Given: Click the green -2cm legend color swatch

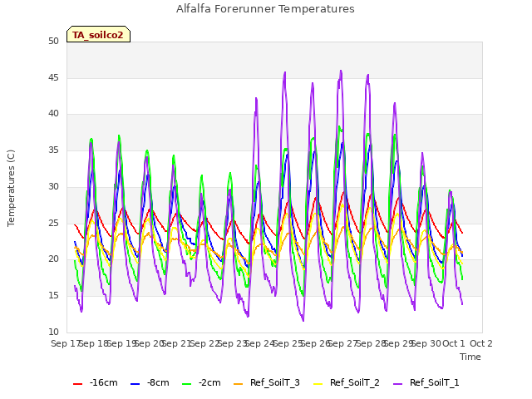Looking at the screenshot, I should [186, 384].
